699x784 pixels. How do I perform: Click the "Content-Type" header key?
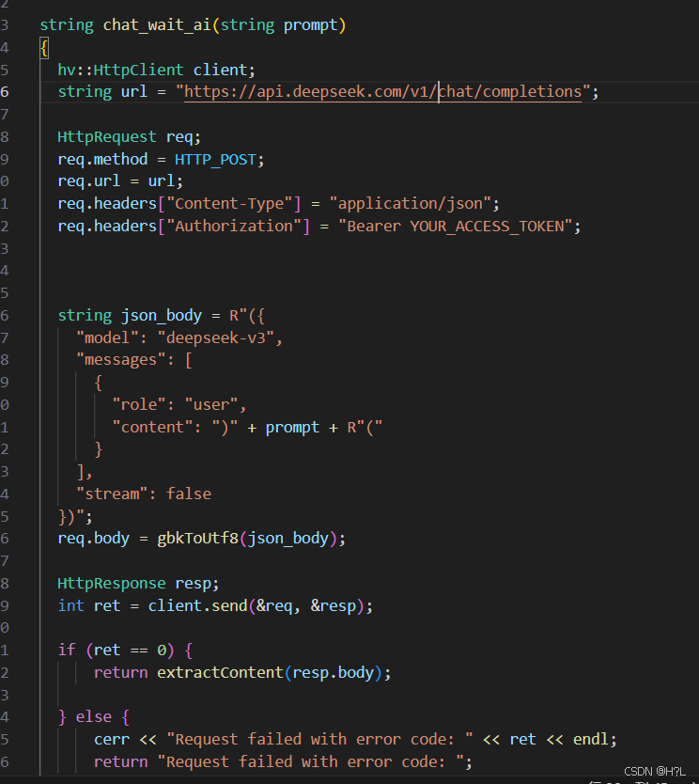[x=233, y=203]
